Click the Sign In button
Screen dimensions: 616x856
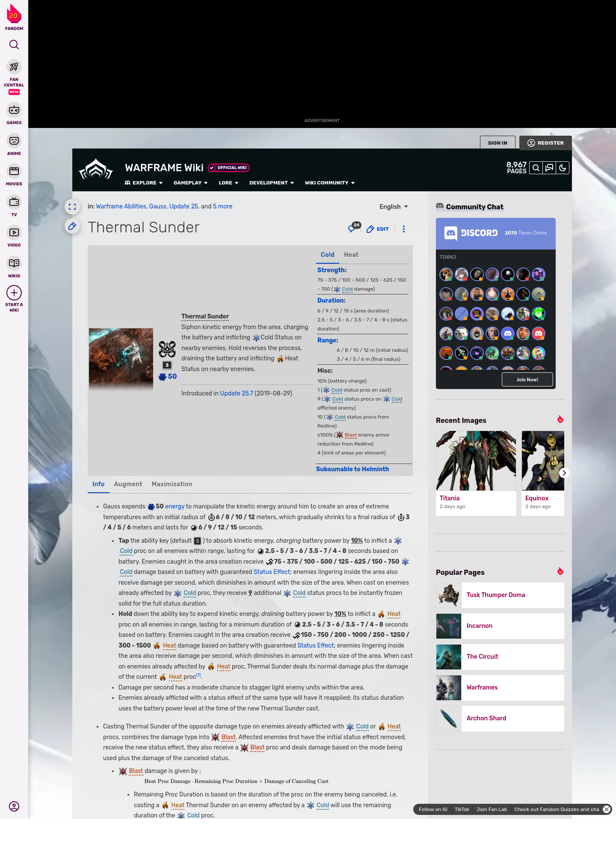[498, 143]
